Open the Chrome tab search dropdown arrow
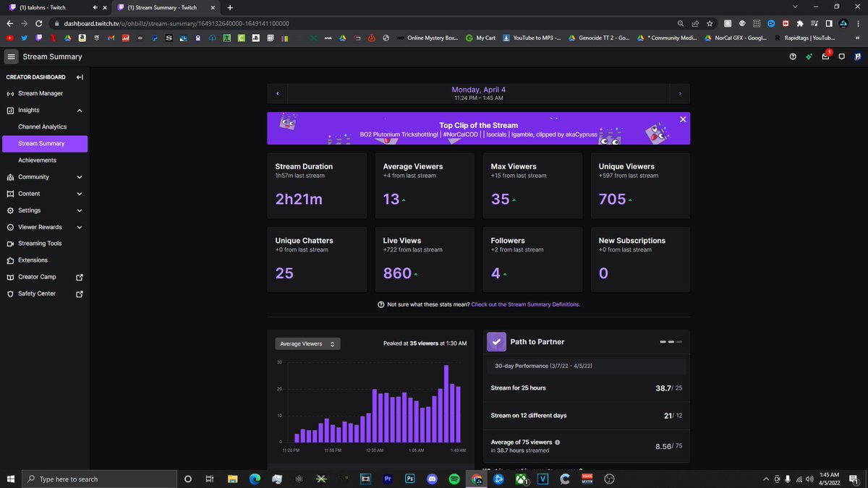The height and width of the screenshot is (488, 868). [x=795, y=7]
